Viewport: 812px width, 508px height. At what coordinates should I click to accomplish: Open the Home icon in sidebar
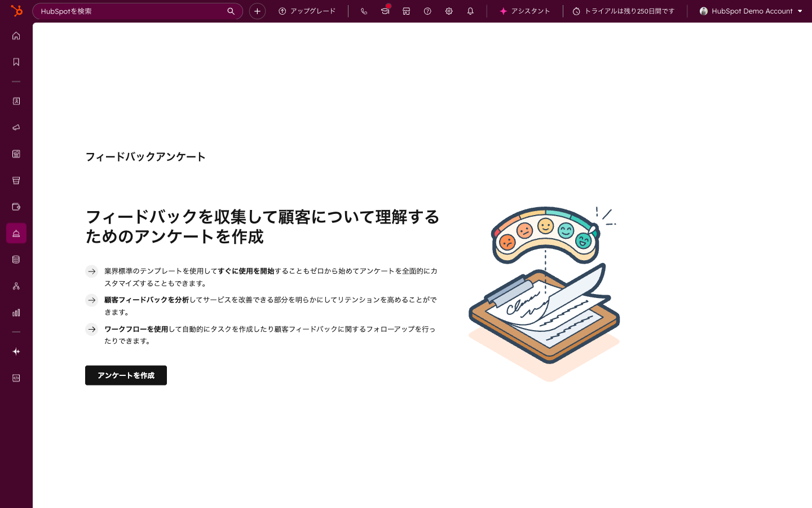point(16,36)
